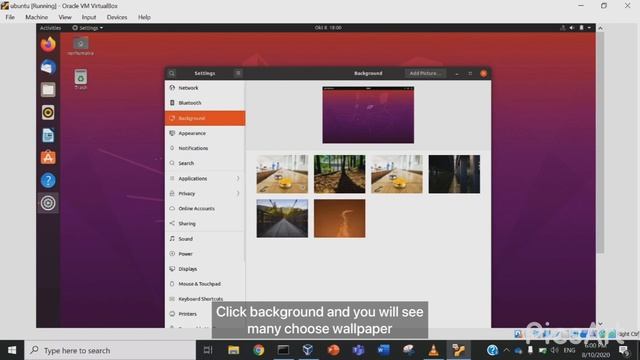The width and height of the screenshot is (640, 360).
Task: Open the Settings window hamburger menu
Action: 238,73
